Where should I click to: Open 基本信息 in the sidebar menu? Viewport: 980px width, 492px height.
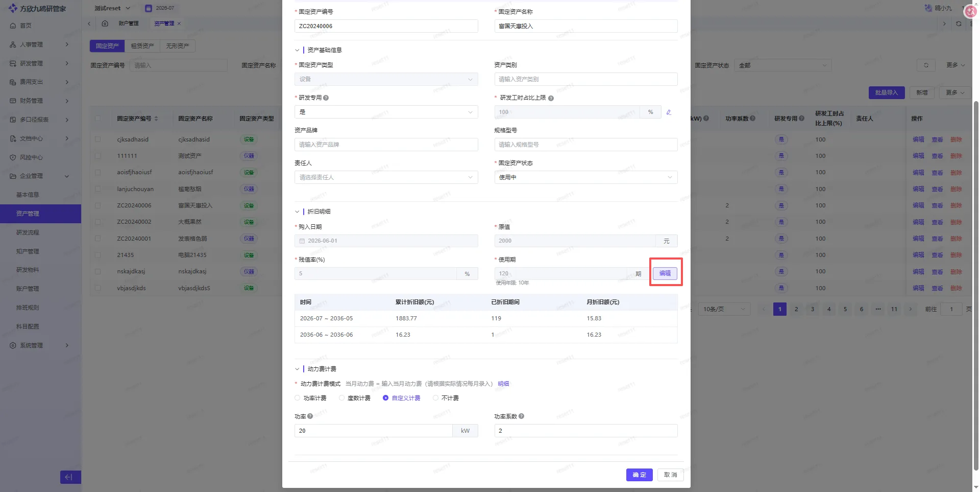point(28,195)
